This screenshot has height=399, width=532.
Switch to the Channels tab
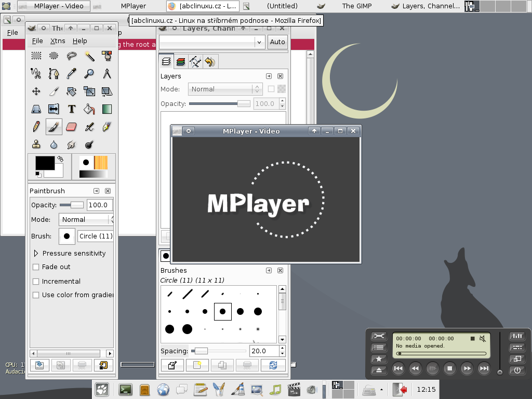181,62
